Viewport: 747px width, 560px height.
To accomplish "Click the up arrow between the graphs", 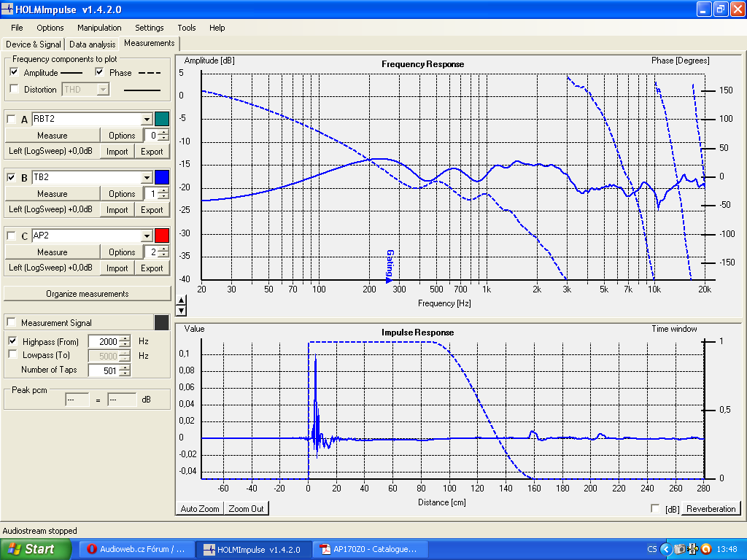I will (x=181, y=300).
